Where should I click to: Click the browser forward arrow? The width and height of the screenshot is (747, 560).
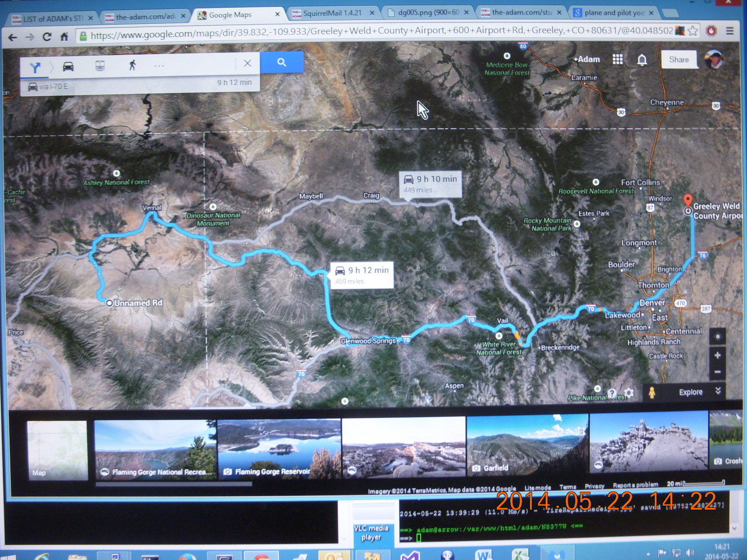[30, 37]
